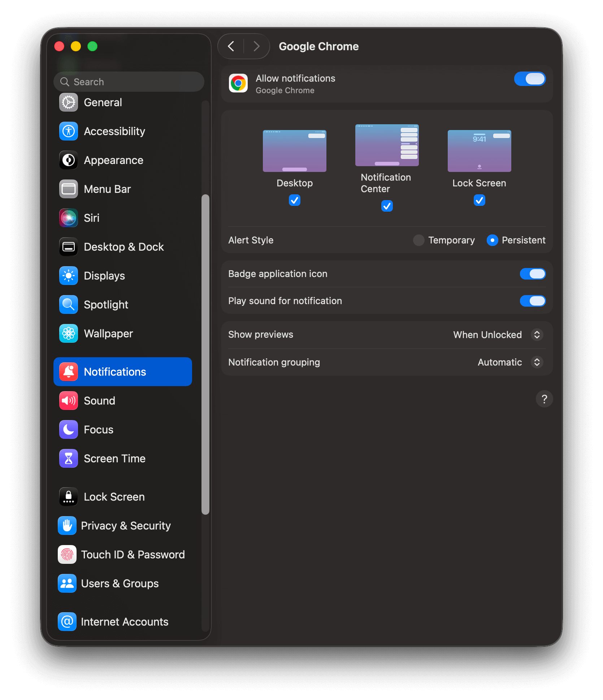This screenshot has height=700, width=603.
Task: Open the Siri icon
Action: click(69, 218)
